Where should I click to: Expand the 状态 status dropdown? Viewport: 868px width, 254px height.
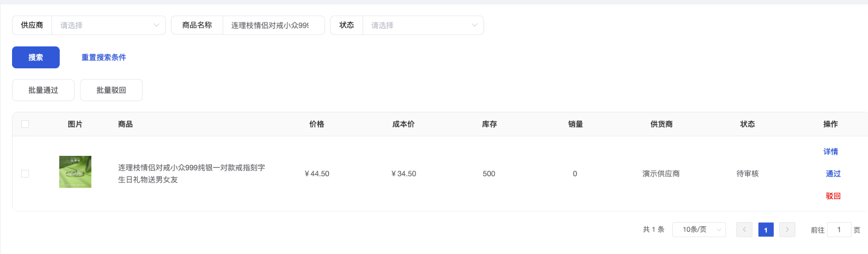click(423, 25)
